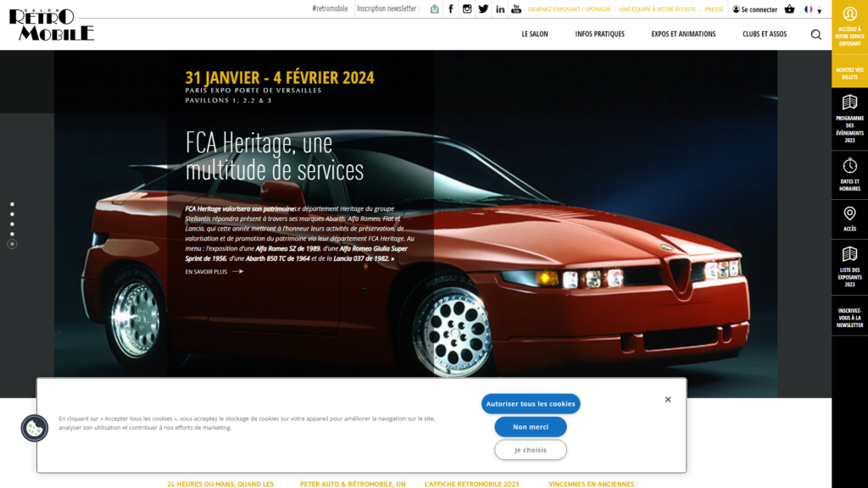The height and width of the screenshot is (488, 868).
Task: Open the shopping basket icon
Action: 789,8
